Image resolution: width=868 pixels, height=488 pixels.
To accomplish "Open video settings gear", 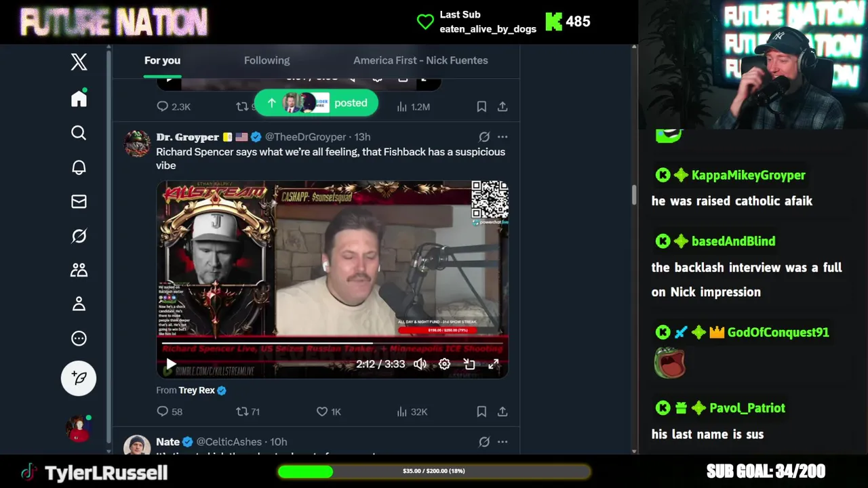I will tap(444, 364).
